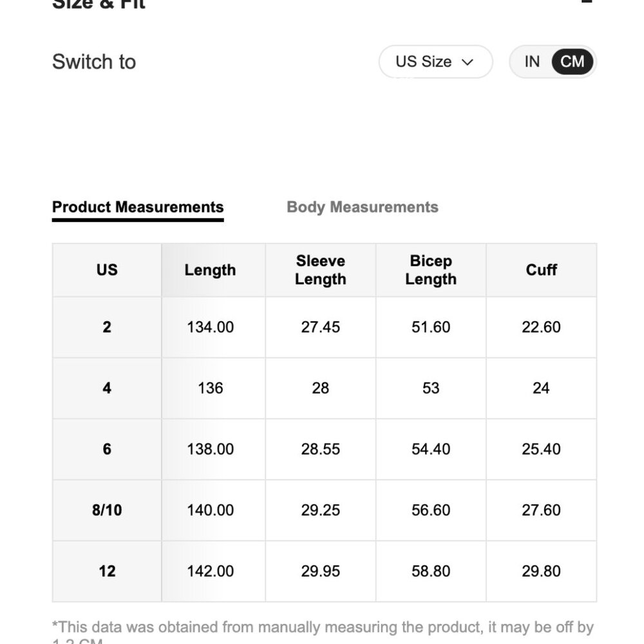Switch to the Body Measurements tab
This screenshot has width=644, height=644.
click(x=362, y=207)
